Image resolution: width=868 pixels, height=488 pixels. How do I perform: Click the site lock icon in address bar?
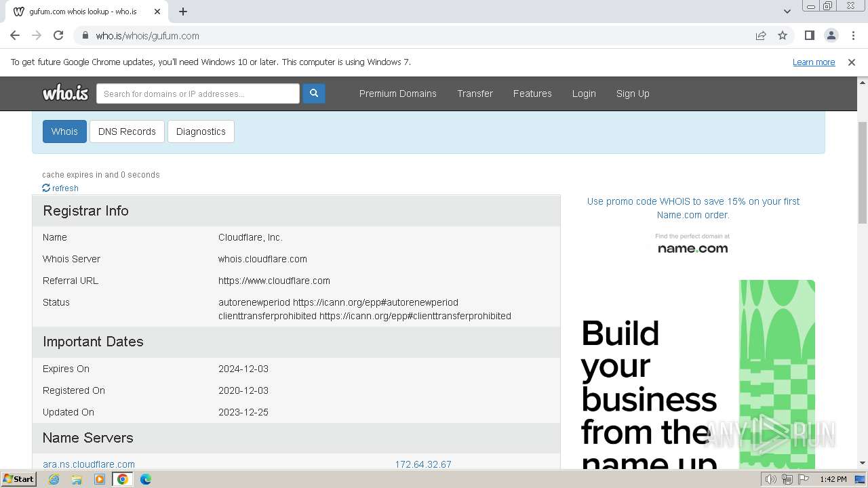(85, 36)
